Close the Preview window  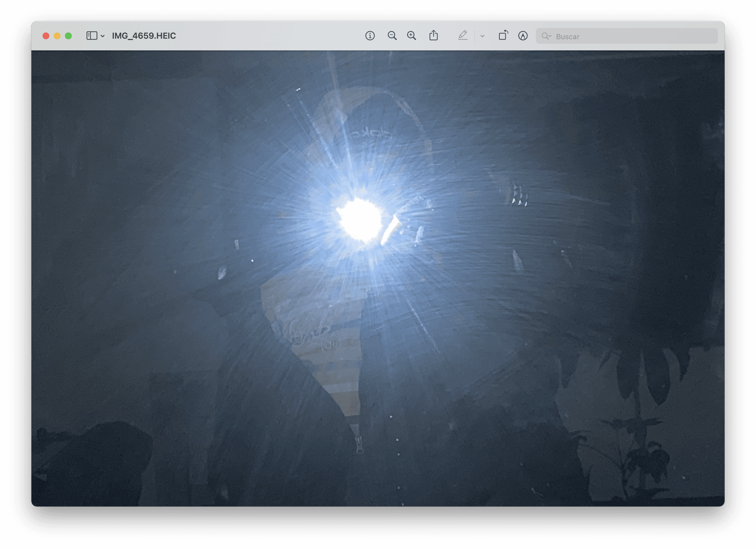coord(46,36)
